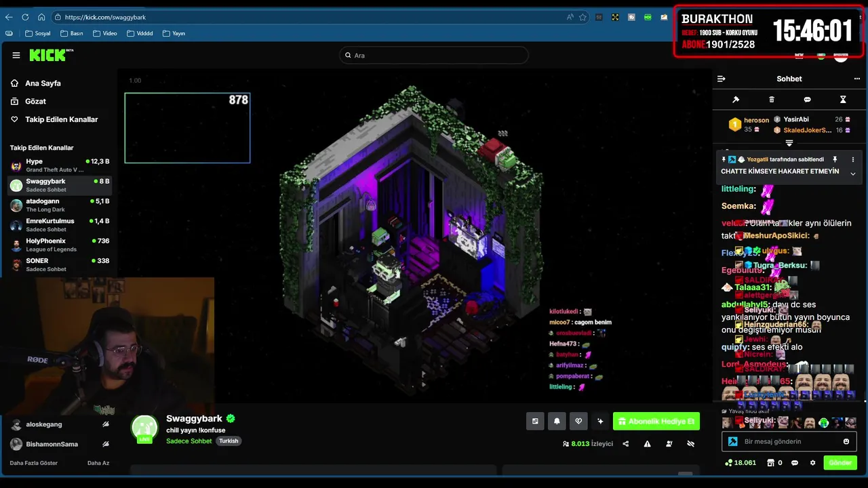Open the BishamonnSama offline channel
This screenshot has width=868, height=488.
coord(60,444)
